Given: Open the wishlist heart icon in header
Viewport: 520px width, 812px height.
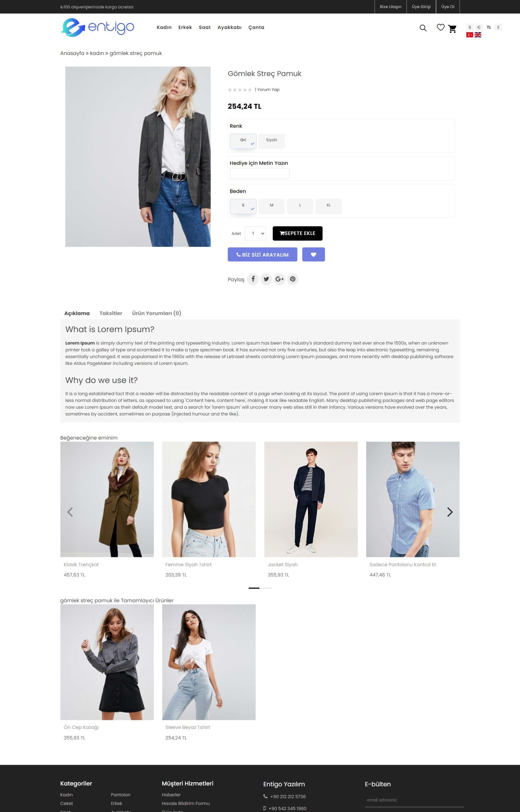Looking at the screenshot, I should (x=441, y=27).
